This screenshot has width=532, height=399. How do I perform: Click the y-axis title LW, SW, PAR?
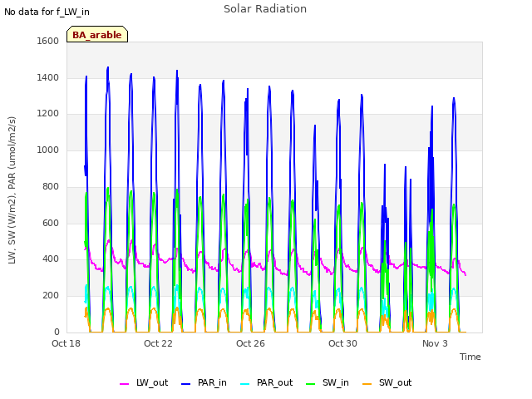point(12,190)
